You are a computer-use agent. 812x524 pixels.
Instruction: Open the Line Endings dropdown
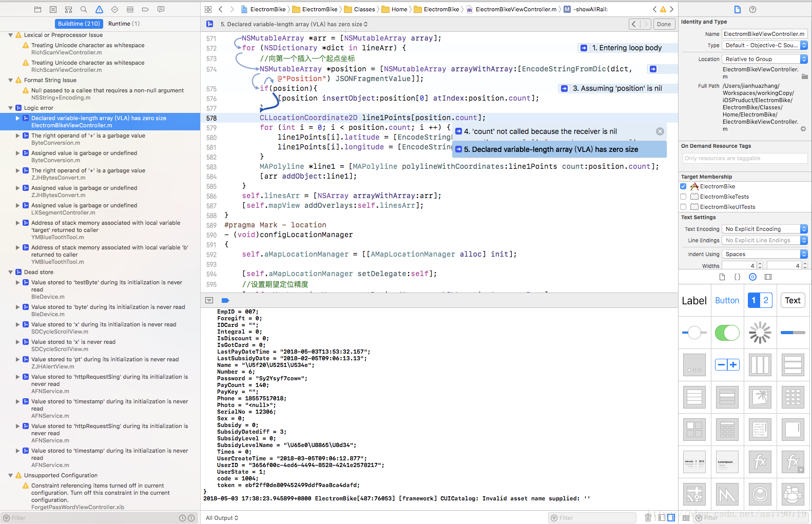pyautogui.click(x=765, y=240)
